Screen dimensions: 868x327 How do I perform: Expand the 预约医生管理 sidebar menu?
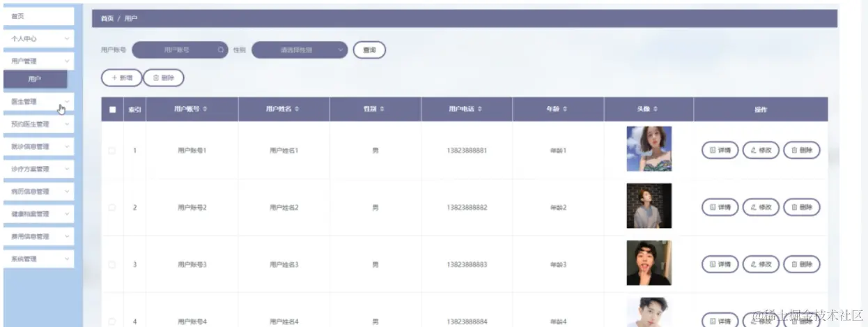coord(39,124)
